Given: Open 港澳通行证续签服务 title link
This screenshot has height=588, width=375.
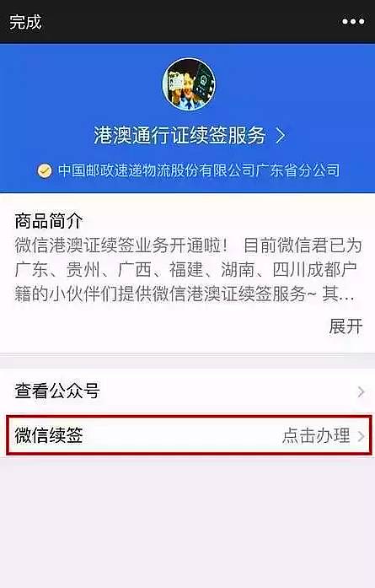Looking at the screenshot, I should point(179,135).
